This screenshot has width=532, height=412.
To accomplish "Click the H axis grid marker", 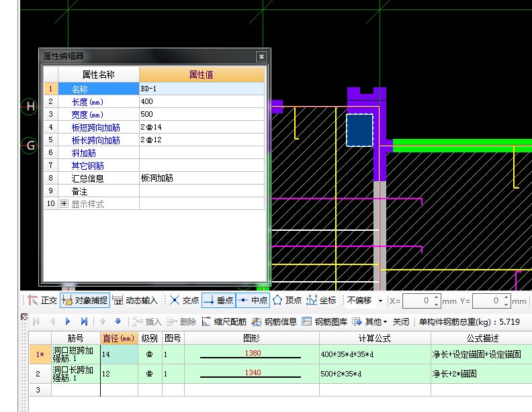I will [30, 107].
